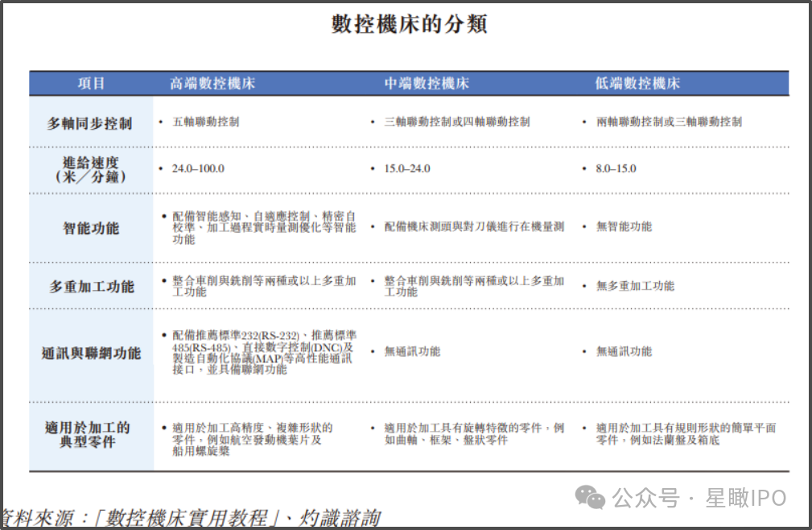
Task: Click the 公众号 · 星瞰IPO watermark text
Action: point(699,498)
